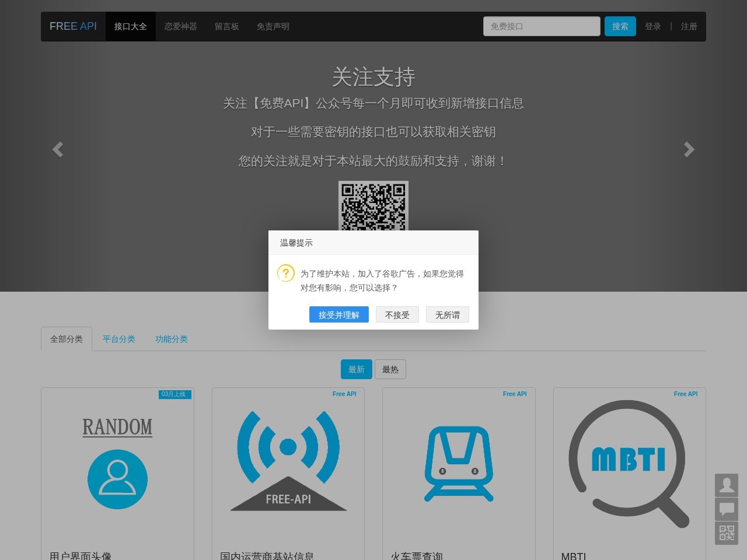Viewport: 747px width, 560px height.
Task: Expand carousel with right chevron arrow
Action: click(689, 150)
